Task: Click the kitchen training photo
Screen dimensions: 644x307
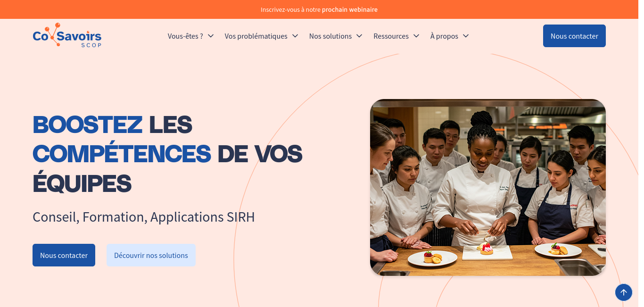Action: coord(488,187)
